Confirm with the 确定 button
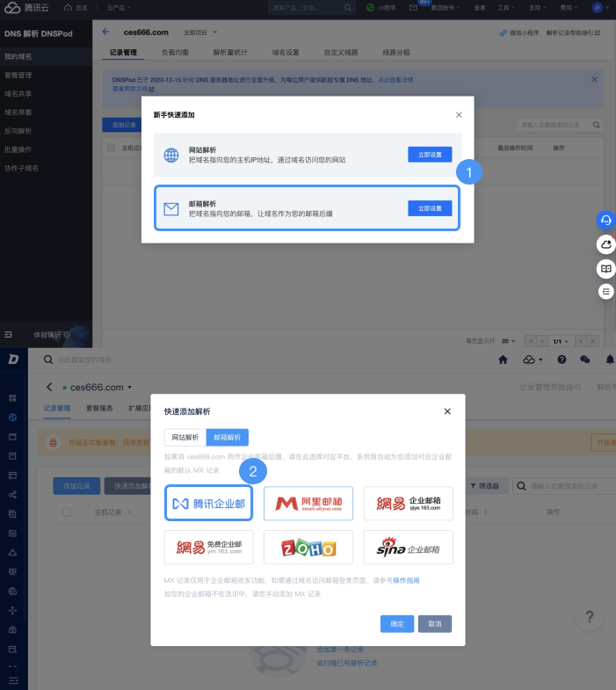 click(x=397, y=623)
